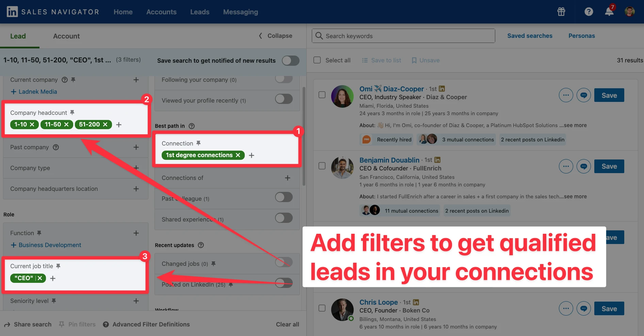Viewport: 644px width, 336px height.
Task: Click Clear all filters
Action: pyautogui.click(x=288, y=324)
